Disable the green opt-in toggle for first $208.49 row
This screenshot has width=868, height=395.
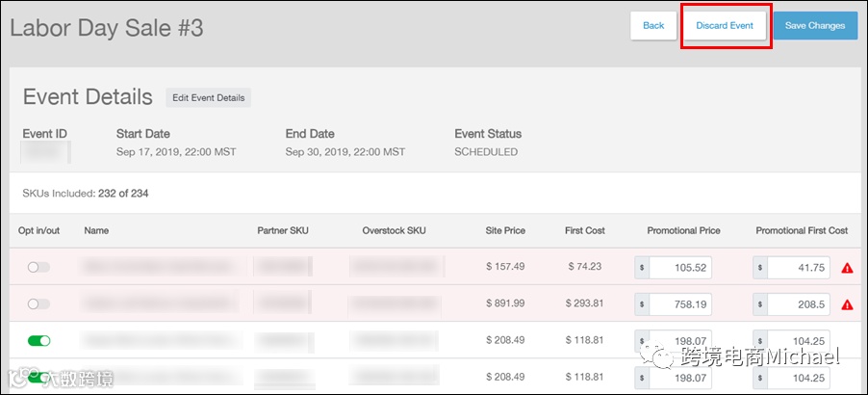[38, 340]
